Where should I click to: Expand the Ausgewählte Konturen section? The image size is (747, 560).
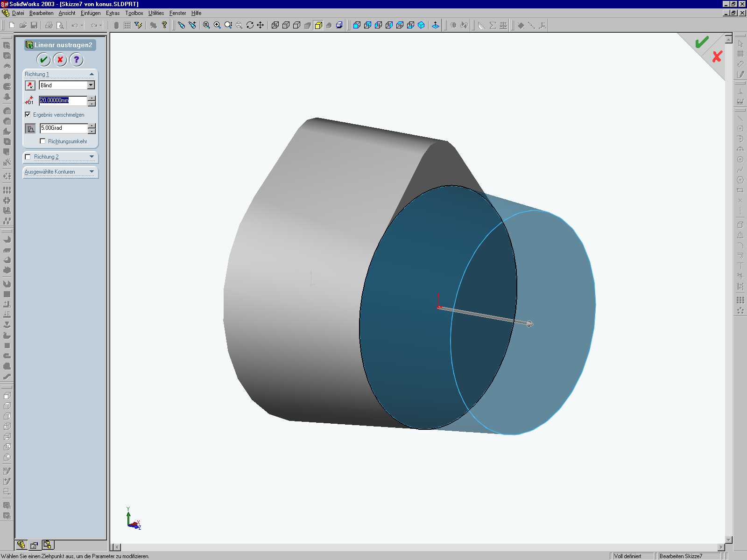coord(92,172)
